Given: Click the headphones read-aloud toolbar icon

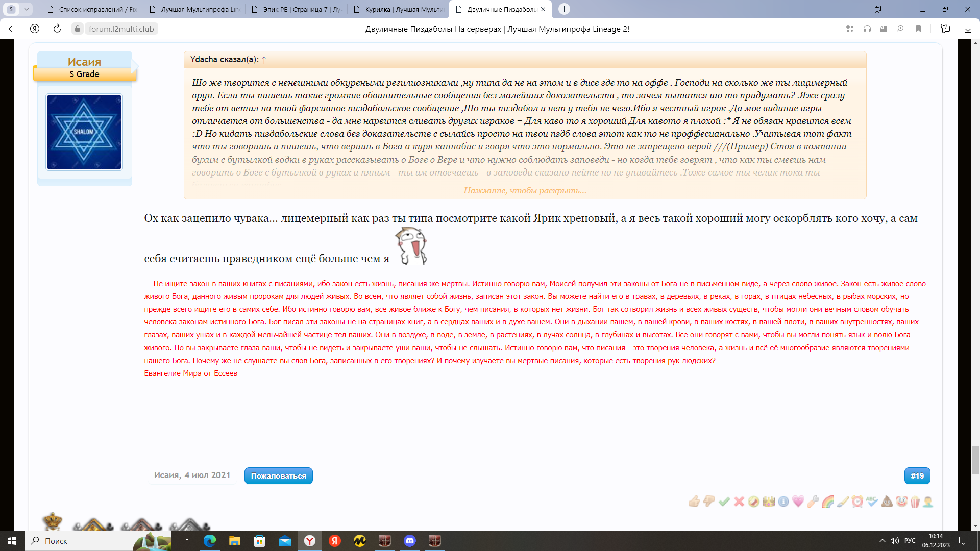Looking at the screenshot, I should click(x=867, y=29).
